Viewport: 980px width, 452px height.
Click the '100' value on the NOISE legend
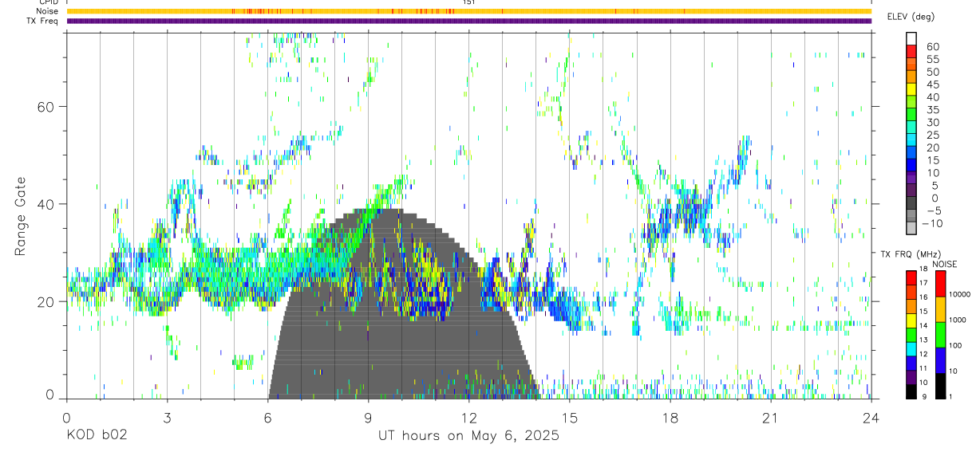pos(956,345)
